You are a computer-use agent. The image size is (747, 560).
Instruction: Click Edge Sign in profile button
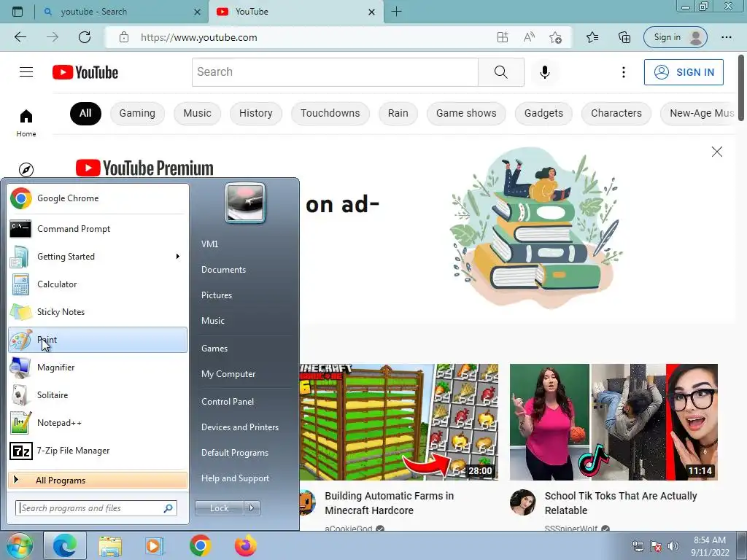675,37
